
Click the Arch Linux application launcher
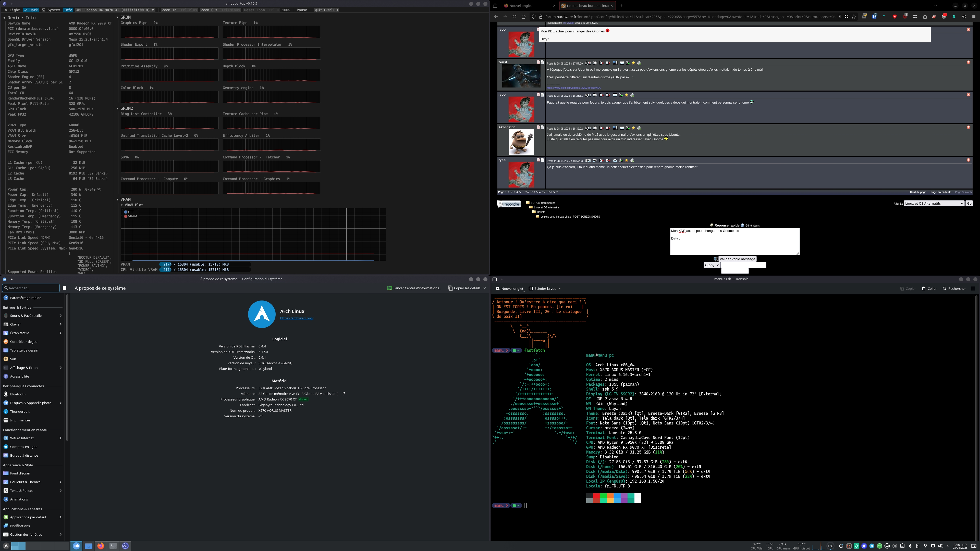tap(6, 546)
